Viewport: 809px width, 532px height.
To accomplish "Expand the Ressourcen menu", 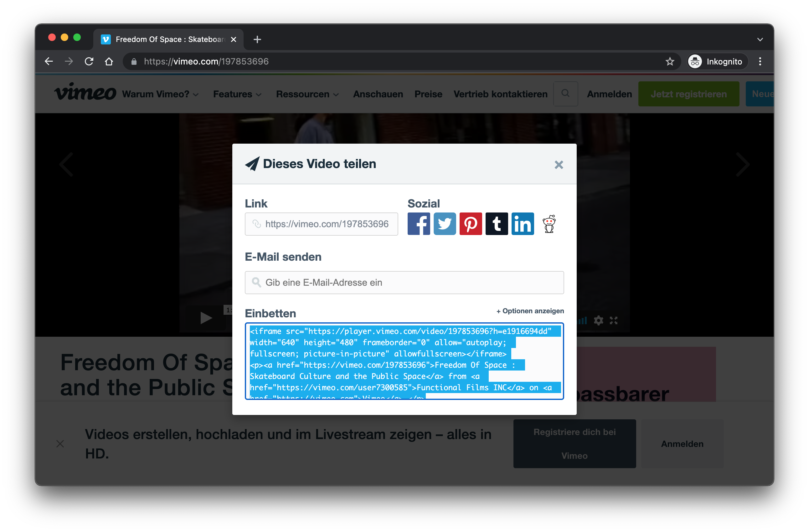I will (307, 94).
